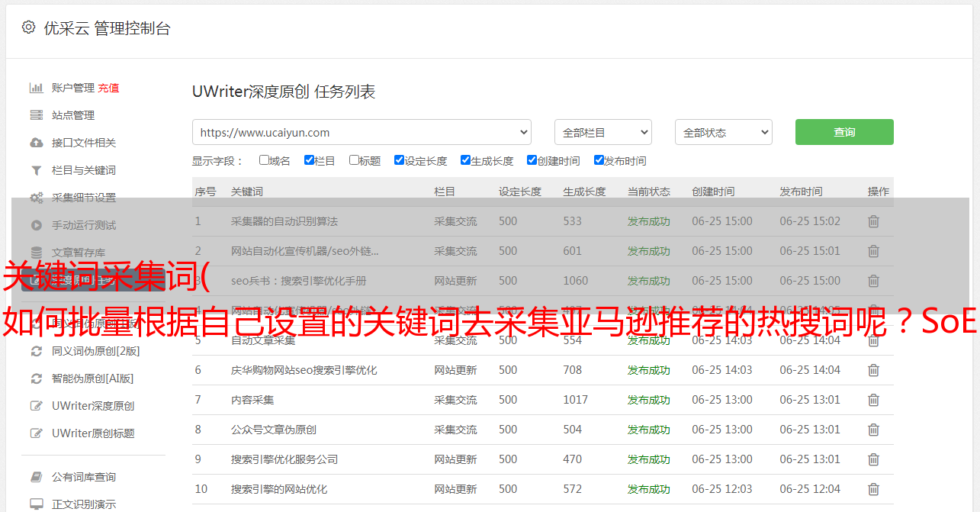This screenshot has width=980, height=512.
Task: Click the 站点管理 server icon
Action: tap(36, 115)
